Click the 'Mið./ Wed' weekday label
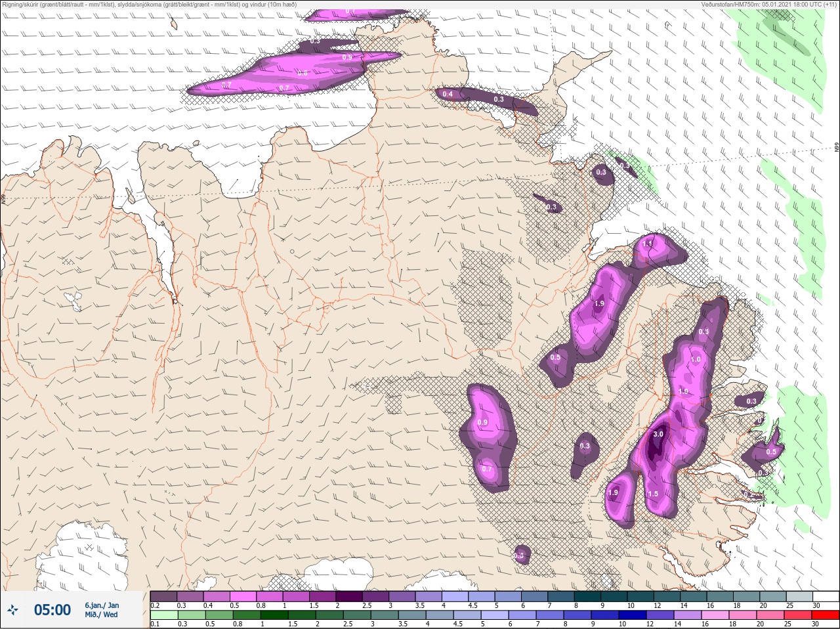Image resolution: width=840 pixels, height=629 pixels. (102, 615)
